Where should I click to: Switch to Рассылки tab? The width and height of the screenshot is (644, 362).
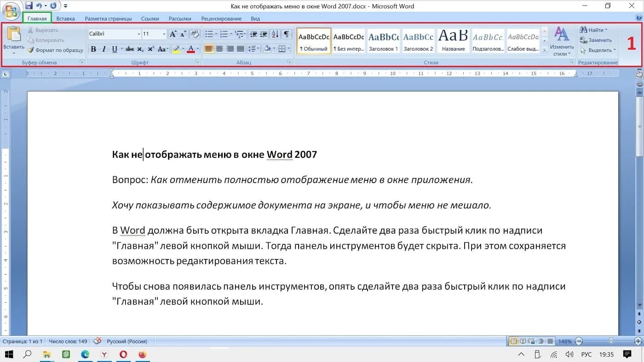coord(180,18)
